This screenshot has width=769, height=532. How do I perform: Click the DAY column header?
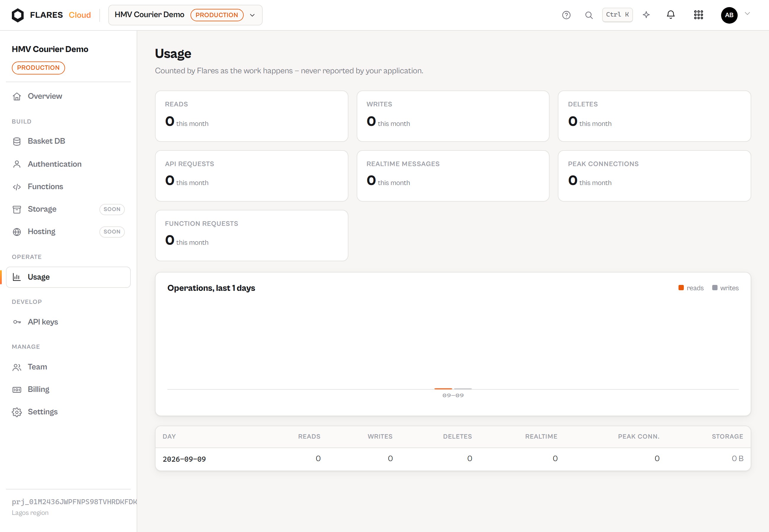click(x=169, y=436)
